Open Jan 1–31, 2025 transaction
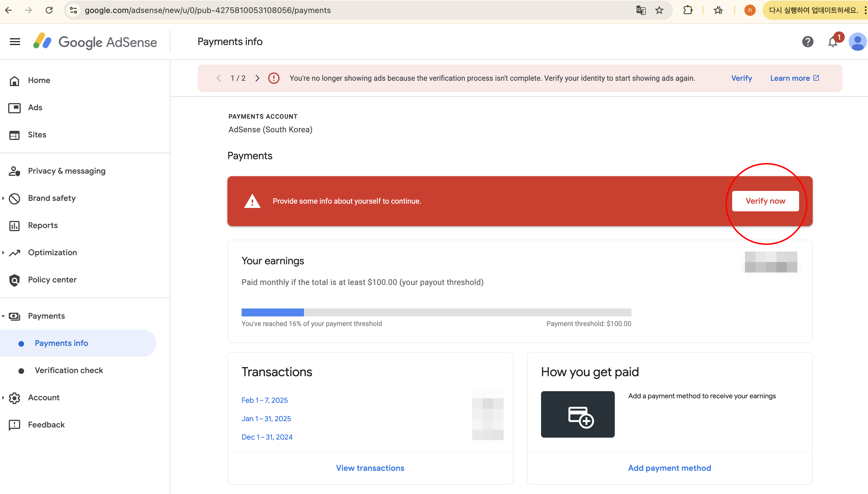 tap(266, 419)
